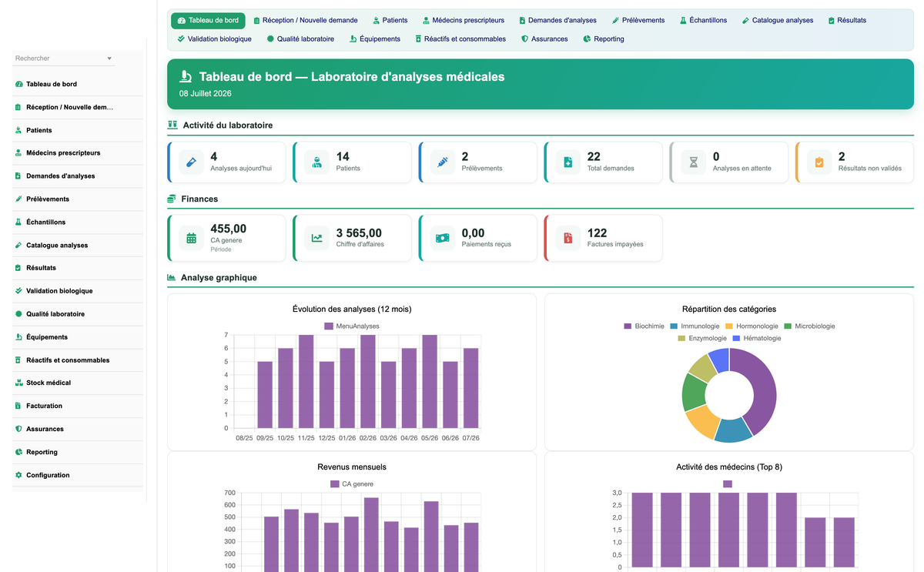Open Réactifs et consommables in sidebar
This screenshot has height=572, width=924.
78,360
